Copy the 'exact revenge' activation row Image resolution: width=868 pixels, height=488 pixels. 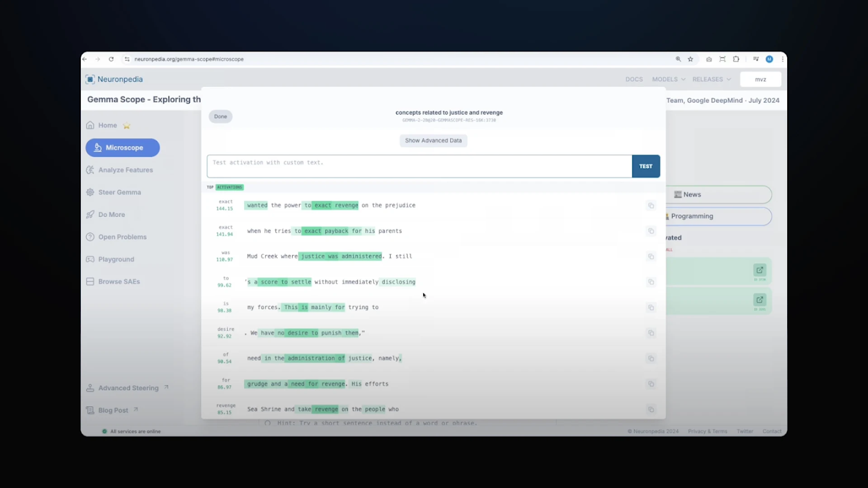pos(651,205)
